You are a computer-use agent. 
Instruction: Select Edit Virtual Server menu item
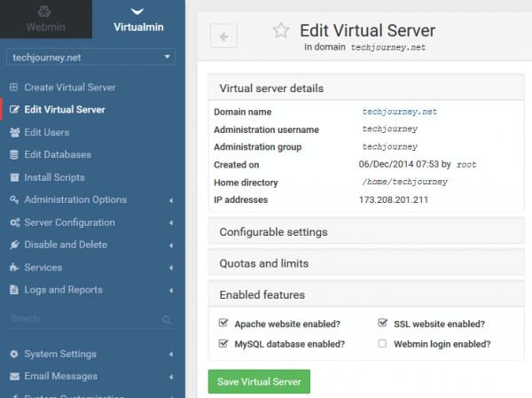[x=65, y=110]
